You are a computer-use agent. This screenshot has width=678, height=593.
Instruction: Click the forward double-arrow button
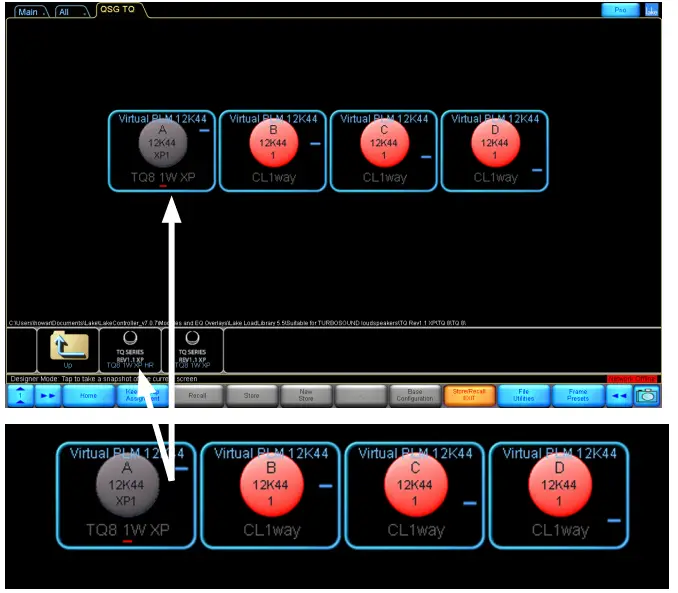point(48,397)
